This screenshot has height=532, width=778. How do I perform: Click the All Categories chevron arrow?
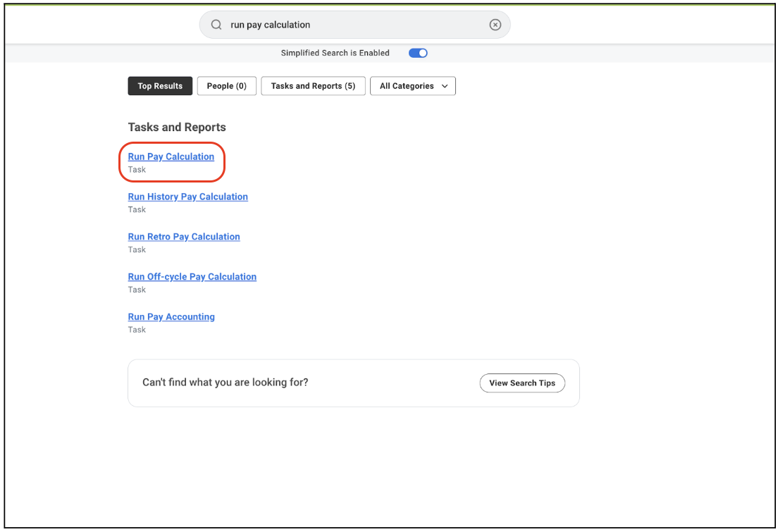click(445, 86)
